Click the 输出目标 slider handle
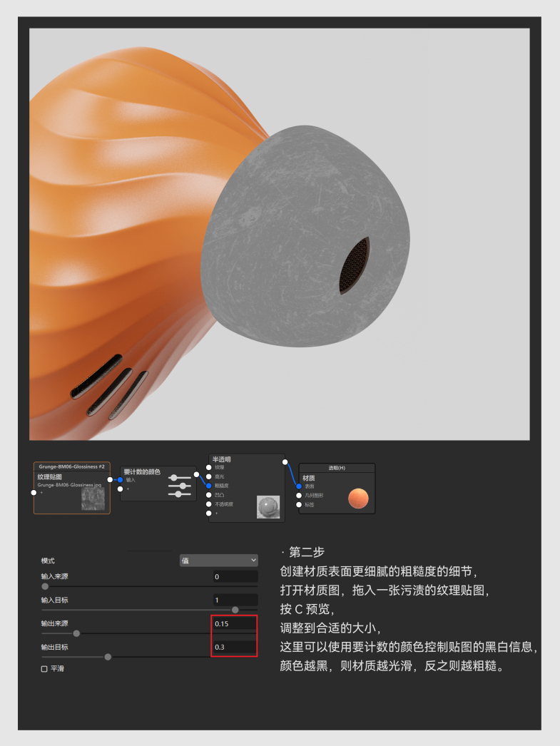The image size is (560, 746). coord(108,657)
